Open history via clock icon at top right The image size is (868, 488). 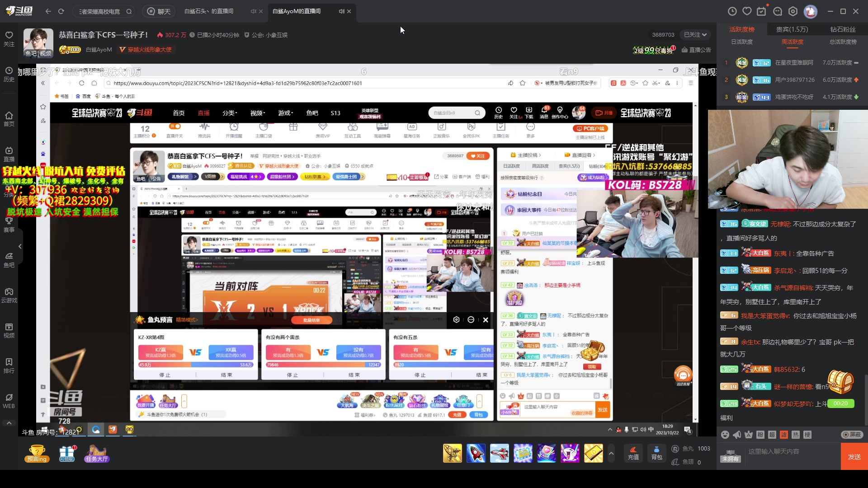point(732,11)
